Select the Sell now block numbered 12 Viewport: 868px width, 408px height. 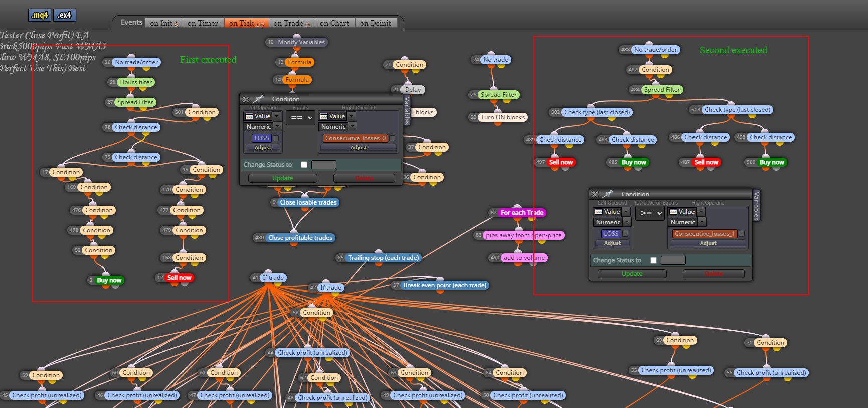[x=179, y=278]
